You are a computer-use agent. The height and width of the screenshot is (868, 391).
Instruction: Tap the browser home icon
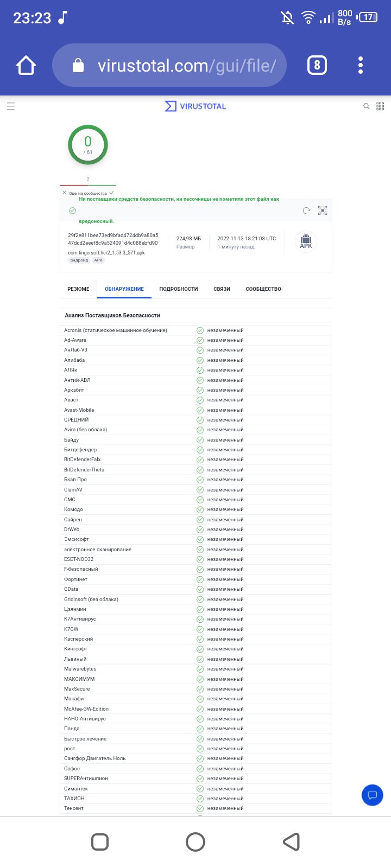pos(26,66)
